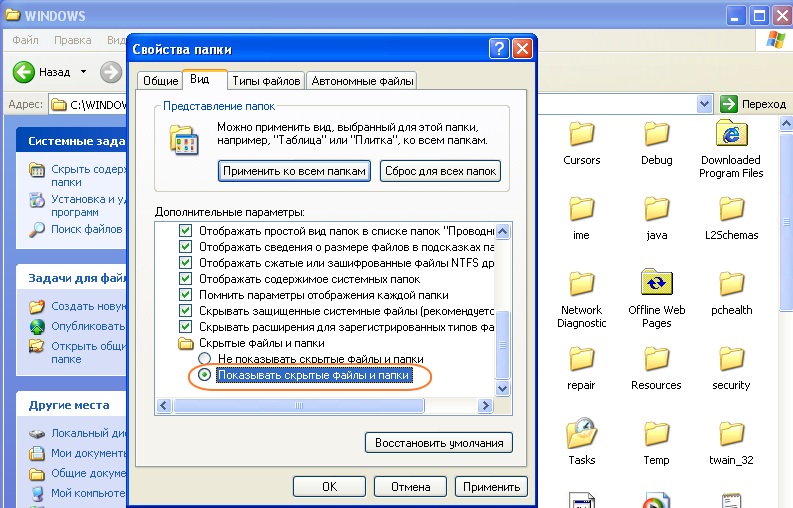This screenshot has height=508, width=793.
Task: Switch to the Автономные файлы tab
Action: (362, 81)
